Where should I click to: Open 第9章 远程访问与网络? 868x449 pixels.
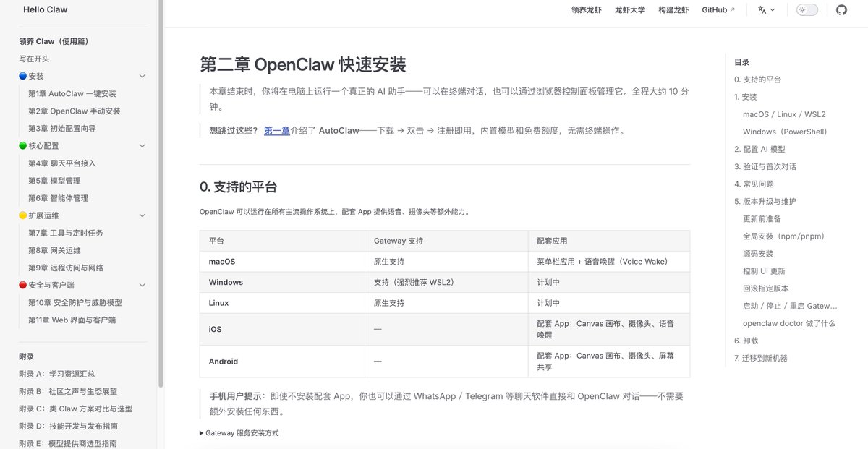tap(66, 268)
